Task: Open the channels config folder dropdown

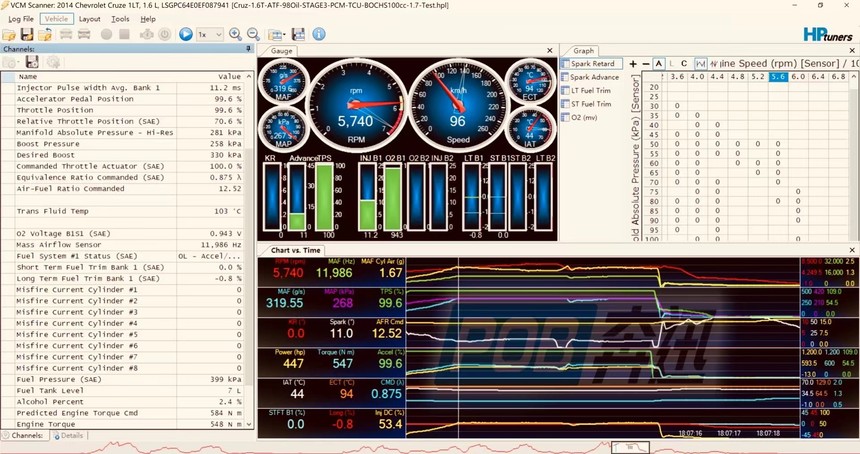Action: pos(11,62)
